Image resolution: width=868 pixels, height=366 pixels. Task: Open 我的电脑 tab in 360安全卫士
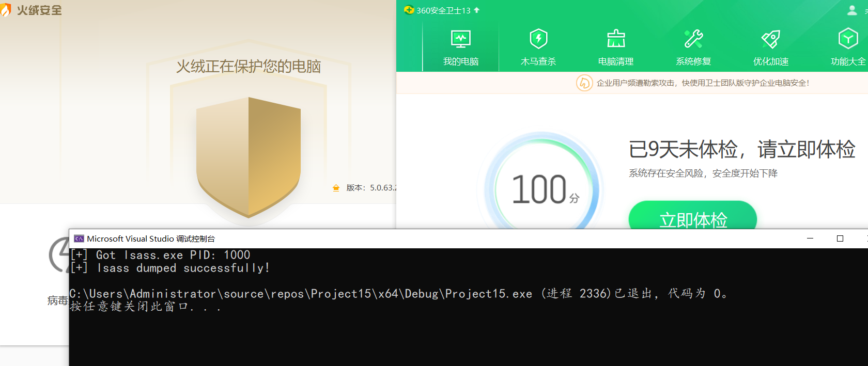[461, 48]
